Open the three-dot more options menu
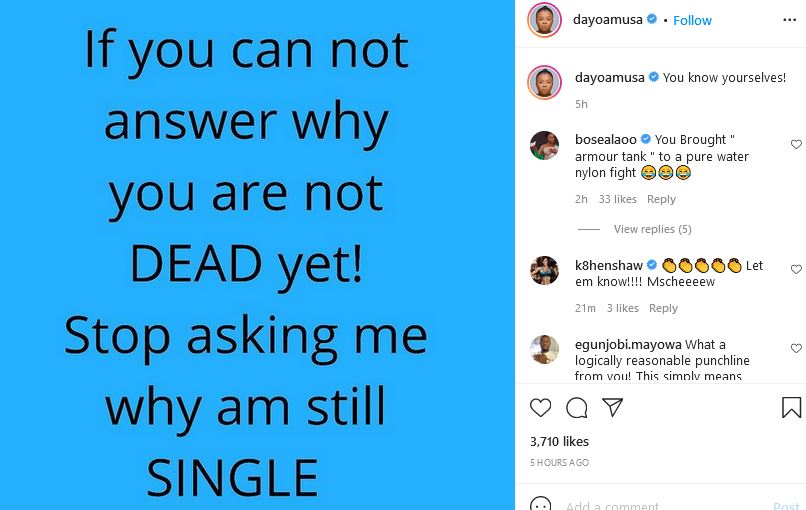 [790, 20]
